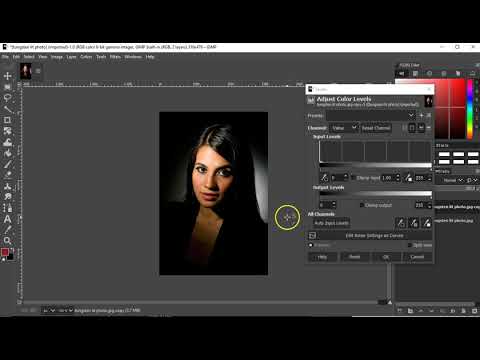Click Help in the Levels dialog

322,257
